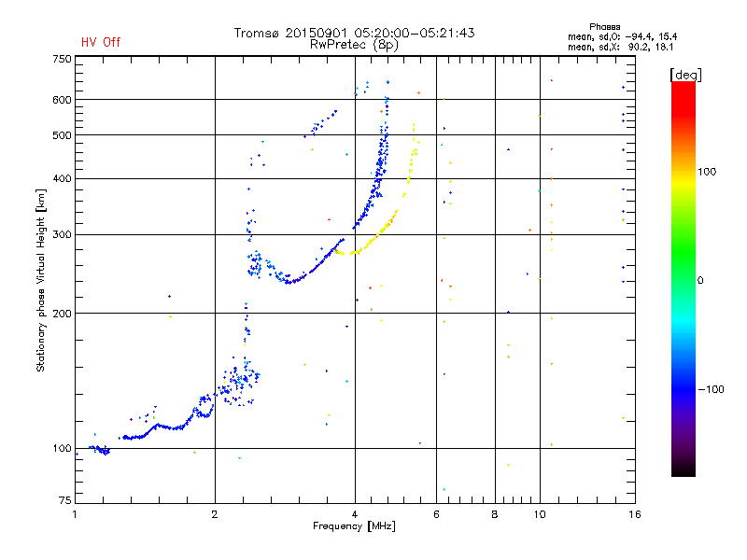
Task: Click the x-axis label "8"
Action: [x=495, y=514]
